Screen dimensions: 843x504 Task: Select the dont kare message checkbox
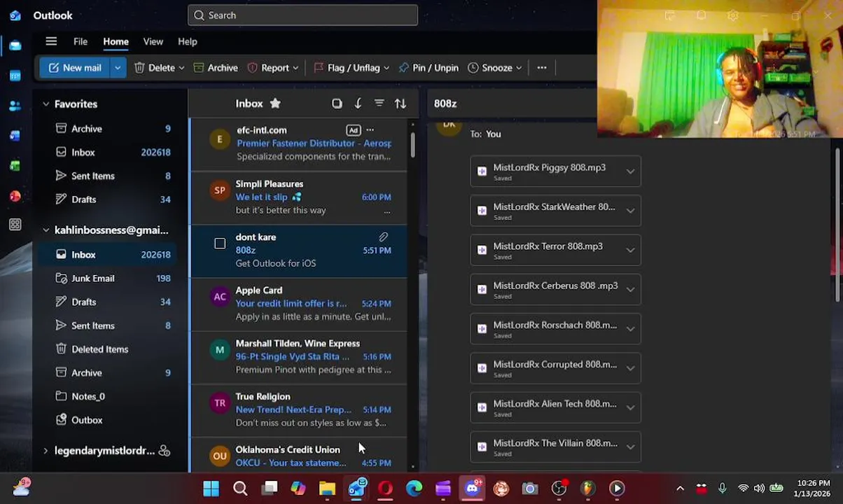(x=220, y=244)
